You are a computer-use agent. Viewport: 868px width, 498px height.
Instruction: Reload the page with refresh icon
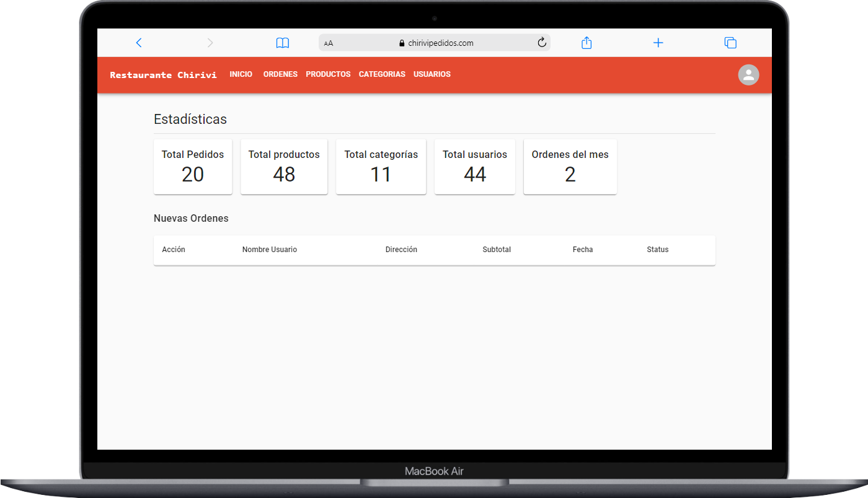pyautogui.click(x=541, y=43)
